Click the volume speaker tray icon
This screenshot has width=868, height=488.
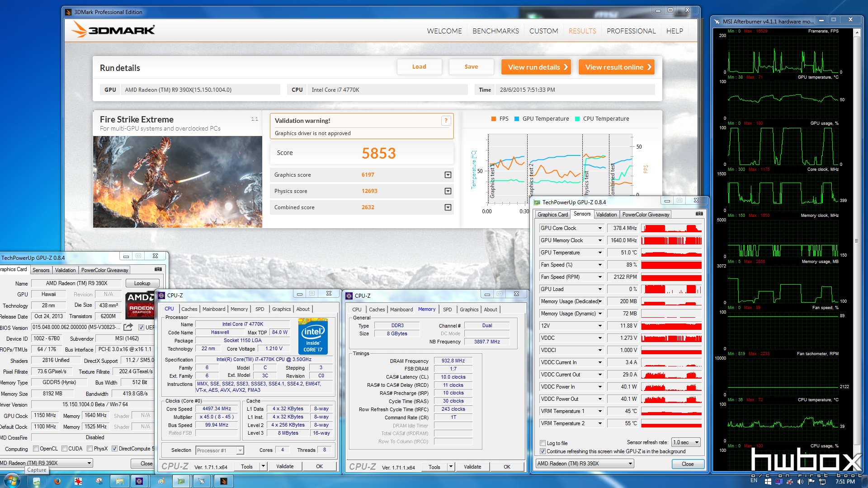tap(801, 482)
